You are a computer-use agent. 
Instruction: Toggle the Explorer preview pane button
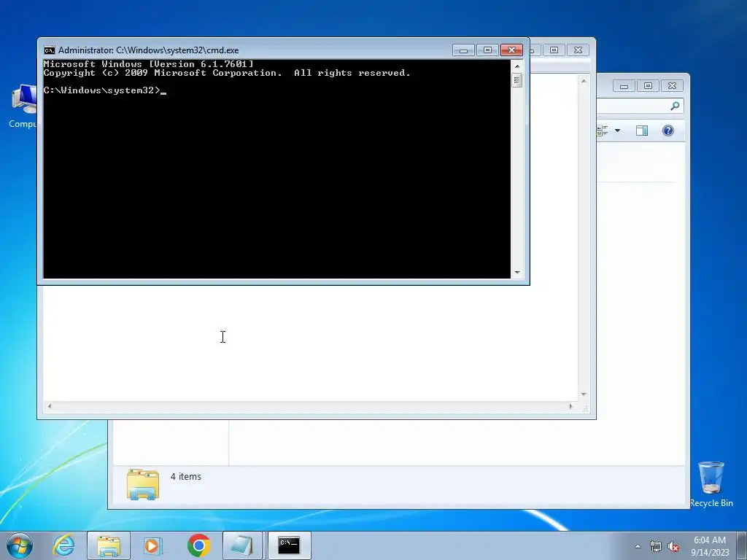642,131
